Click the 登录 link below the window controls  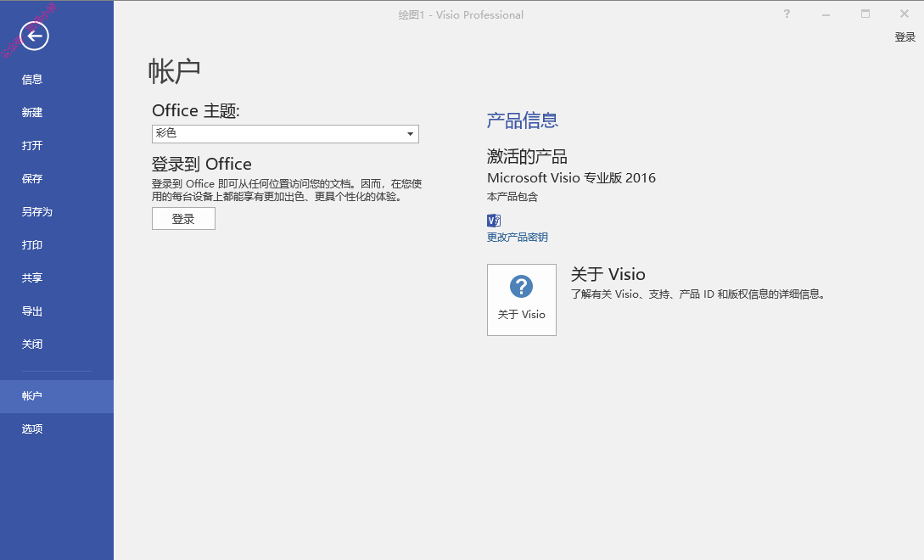[x=905, y=37]
